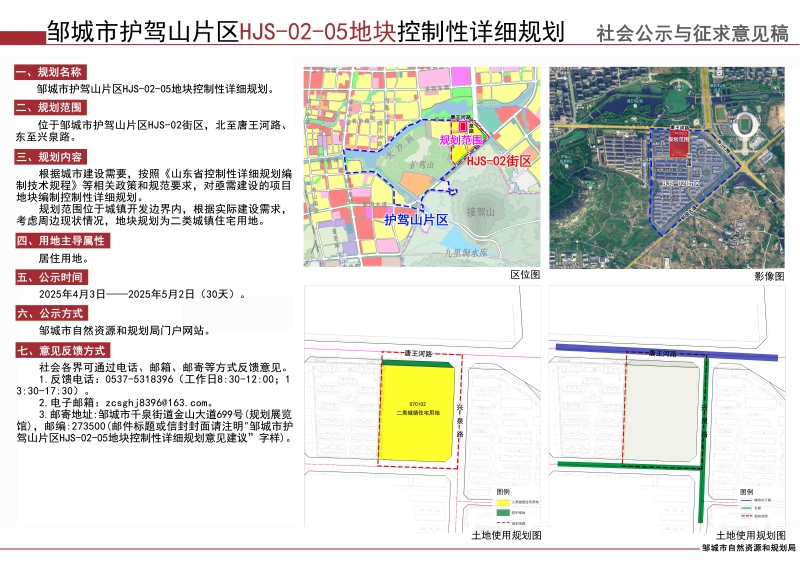Select the 三、规划内容 section header

(x=50, y=157)
